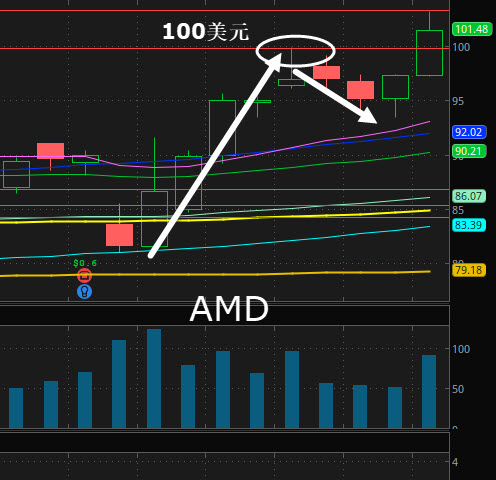The height and width of the screenshot is (480, 496).
Task: Click the $0.6 earnings estimate text
Action: click(x=85, y=263)
